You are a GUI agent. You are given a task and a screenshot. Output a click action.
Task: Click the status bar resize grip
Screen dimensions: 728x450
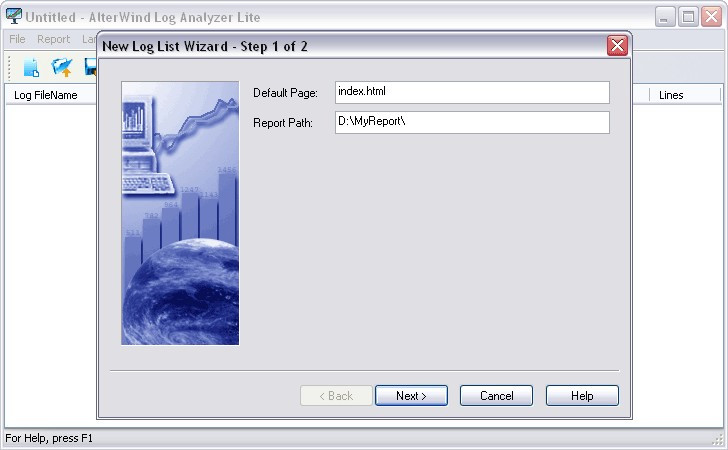point(718,438)
